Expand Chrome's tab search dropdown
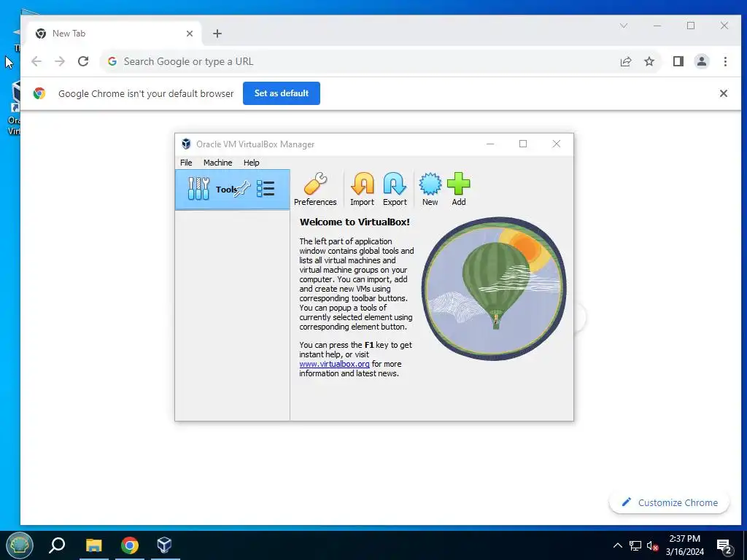The height and width of the screenshot is (560, 747). pos(623,26)
